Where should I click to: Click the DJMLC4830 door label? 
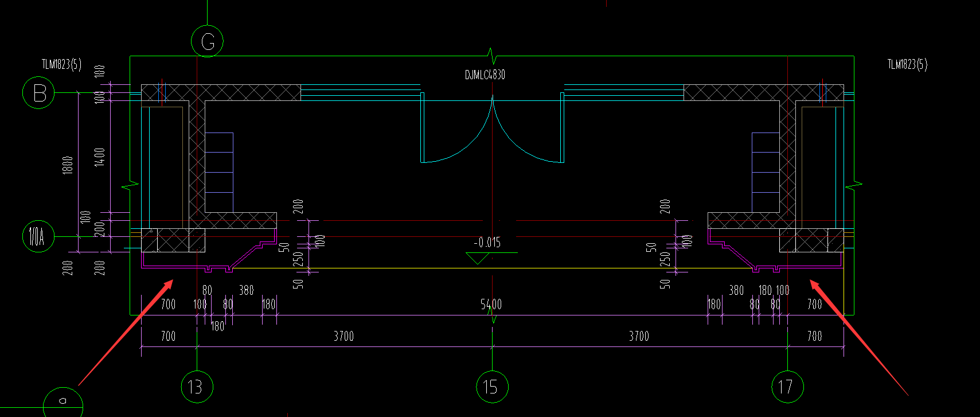pyautogui.click(x=485, y=75)
